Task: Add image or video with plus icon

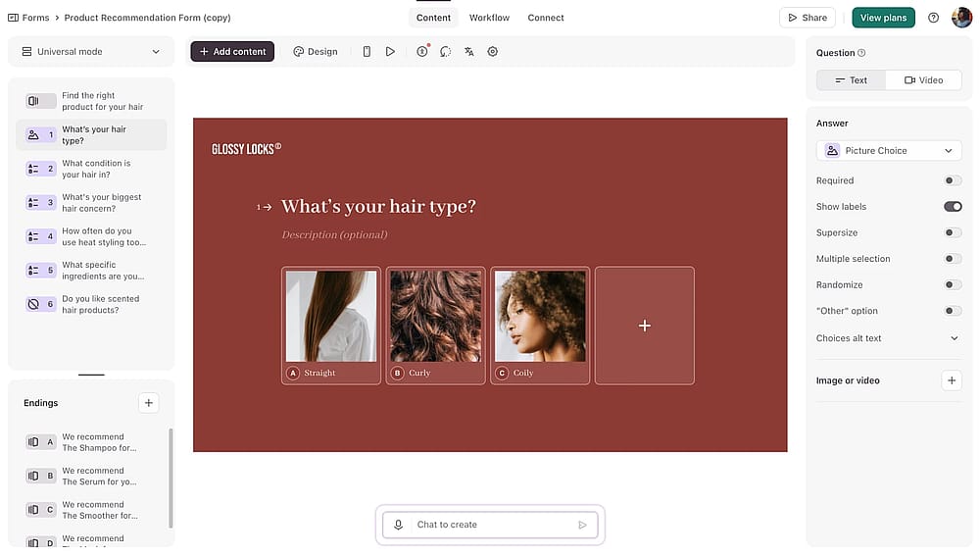Action: (x=952, y=380)
